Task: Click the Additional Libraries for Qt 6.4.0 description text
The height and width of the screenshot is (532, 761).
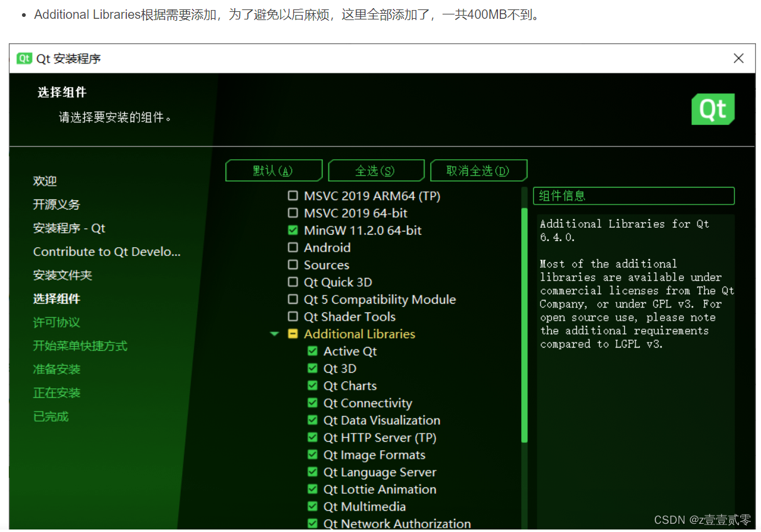Action: [x=624, y=230]
